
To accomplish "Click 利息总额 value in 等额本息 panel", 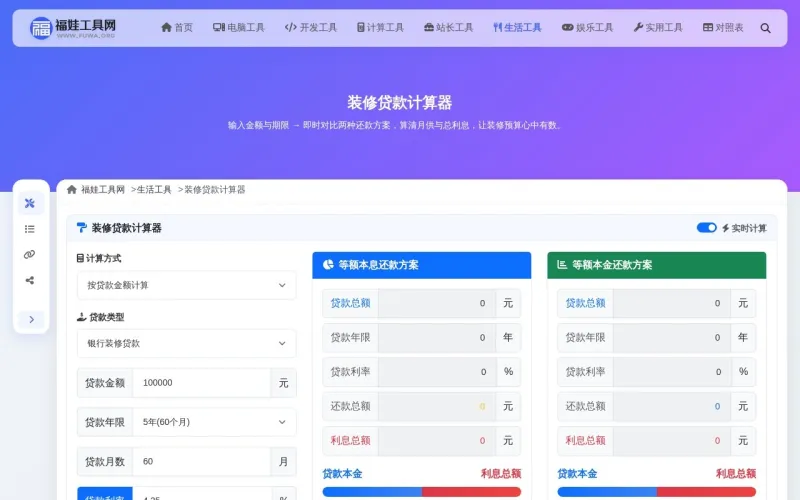I will coord(437,441).
